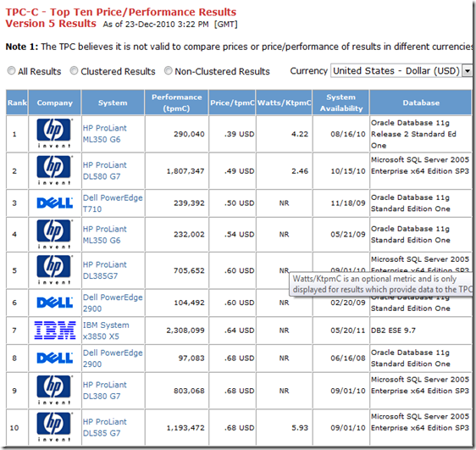Click the price value .50 USD
The width and height of the screenshot is (476, 450).
click(239, 203)
